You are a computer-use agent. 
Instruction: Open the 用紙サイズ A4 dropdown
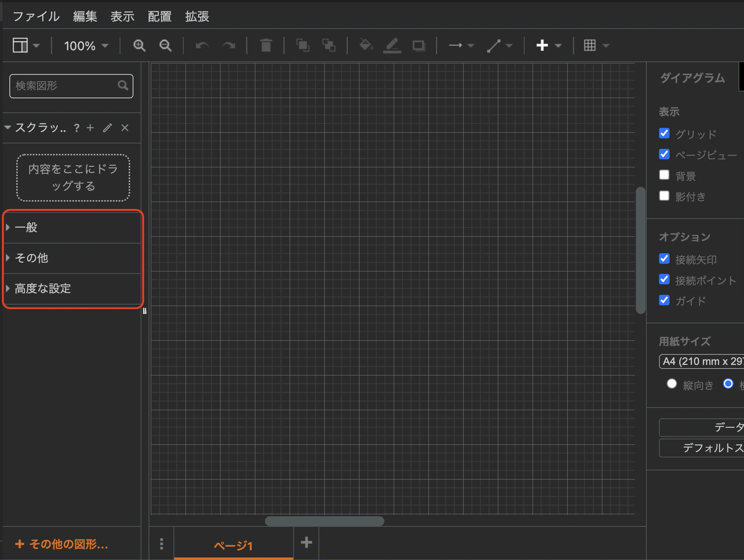[701, 361]
